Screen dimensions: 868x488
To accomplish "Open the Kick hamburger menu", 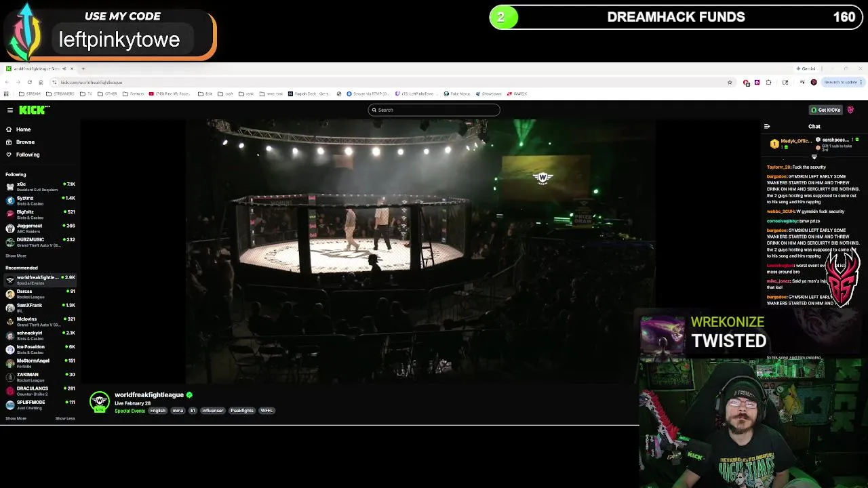I will pos(10,110).
